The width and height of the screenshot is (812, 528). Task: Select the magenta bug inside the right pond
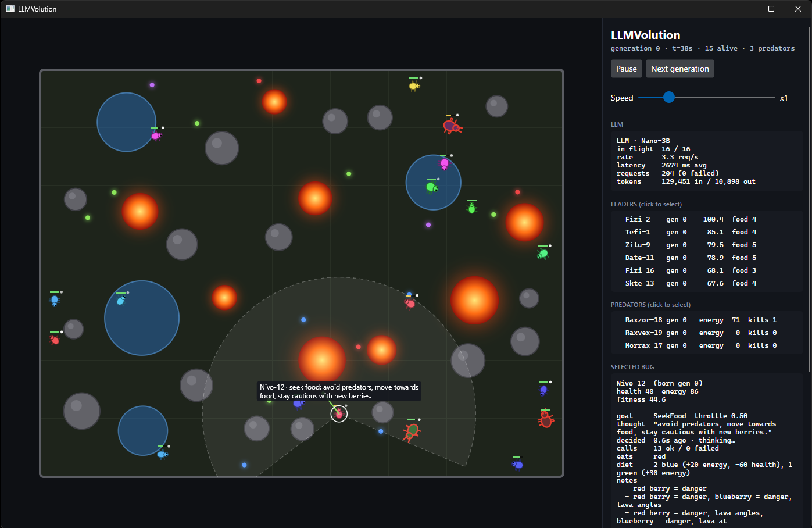[x=445, y=163]
